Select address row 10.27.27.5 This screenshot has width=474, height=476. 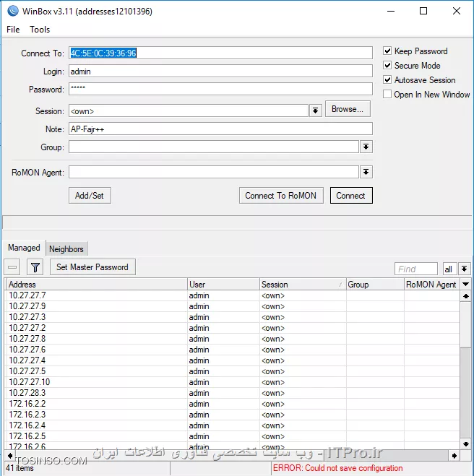click(x=233, y=371)
